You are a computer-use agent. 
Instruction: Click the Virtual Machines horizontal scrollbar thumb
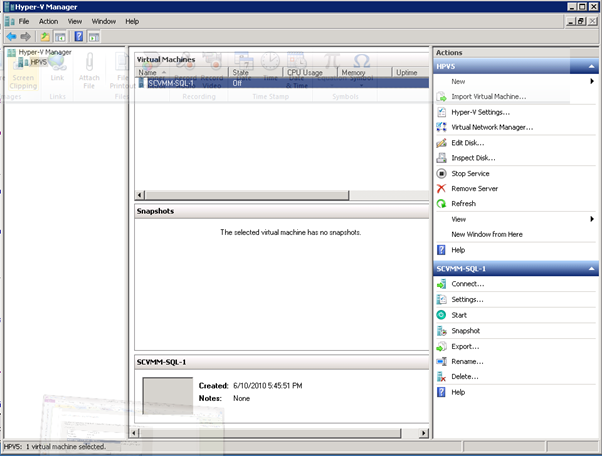(247, 195)
